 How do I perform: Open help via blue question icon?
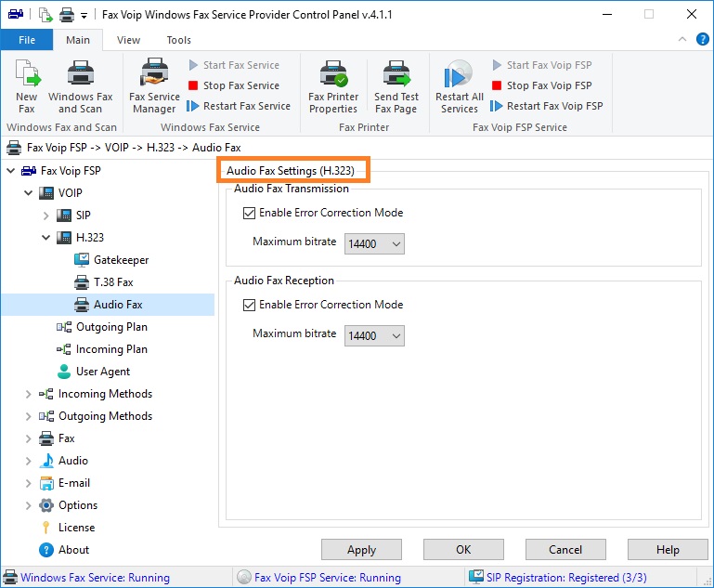coord(702,39)
